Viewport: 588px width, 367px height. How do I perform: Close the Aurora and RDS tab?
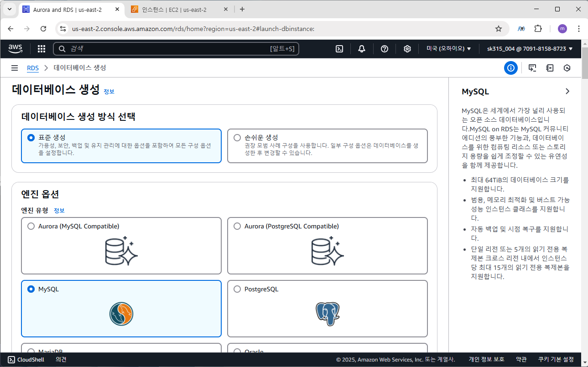pyautogui.click(x=116, y=9)
